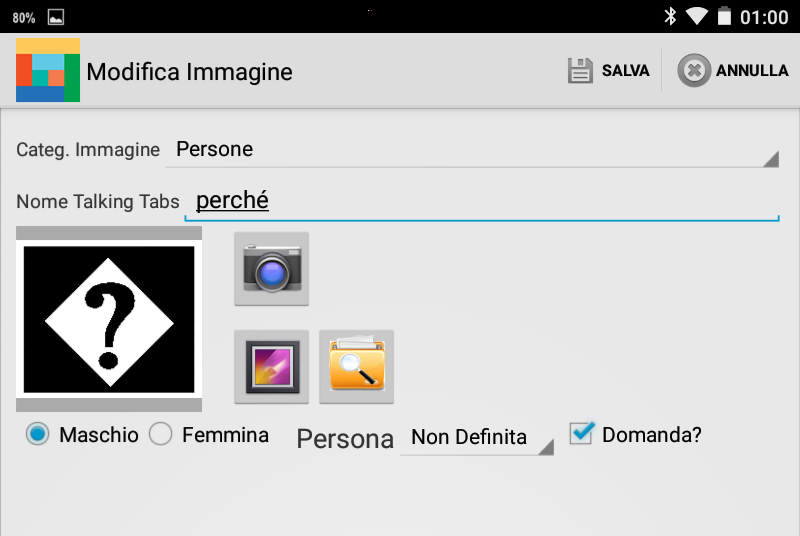Tap the question mark image preview
800x536 pixels.
[109, 319]
